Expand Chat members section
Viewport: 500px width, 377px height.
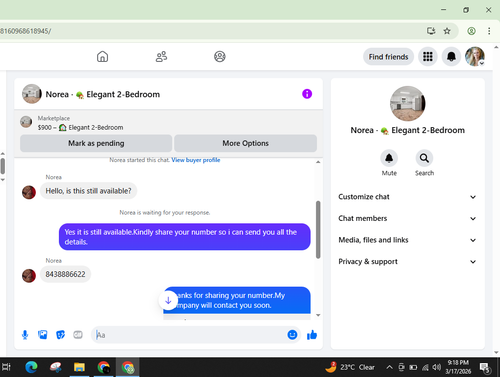pyautogui.click(x=407, y=218)
